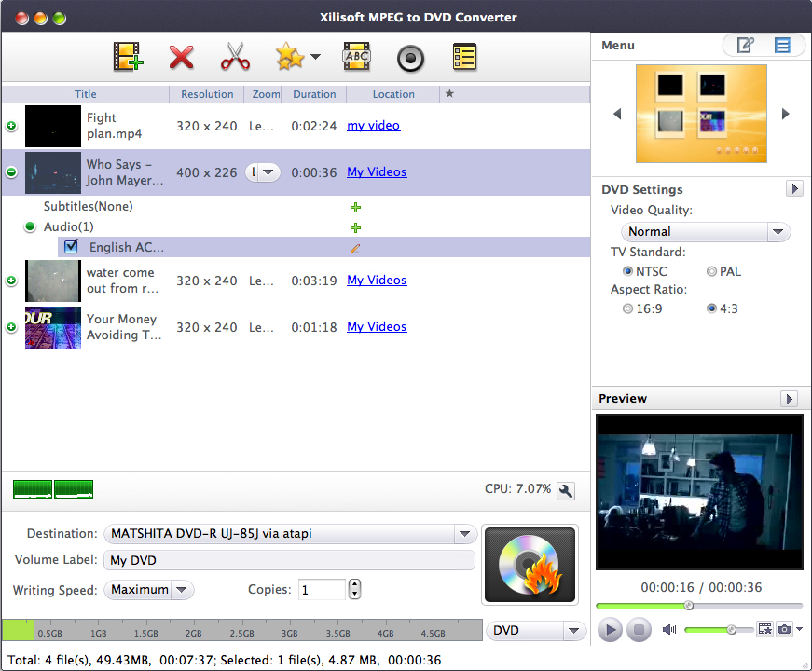Choose 16:9 aspect ratio
Viewport: 812px width, 671px height.
pyautogui.click(x=627, y=308)
